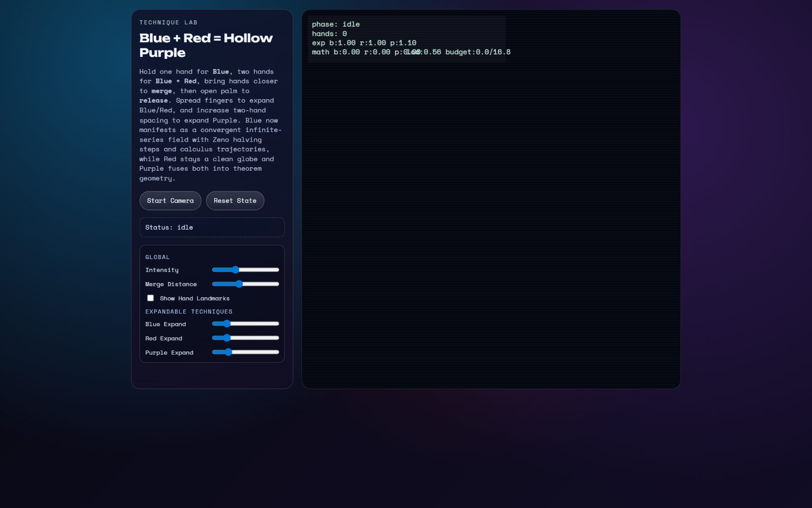Click the Blue Expand slider
This screenshot has width=812, height=508.
click(x=246, y=324)
